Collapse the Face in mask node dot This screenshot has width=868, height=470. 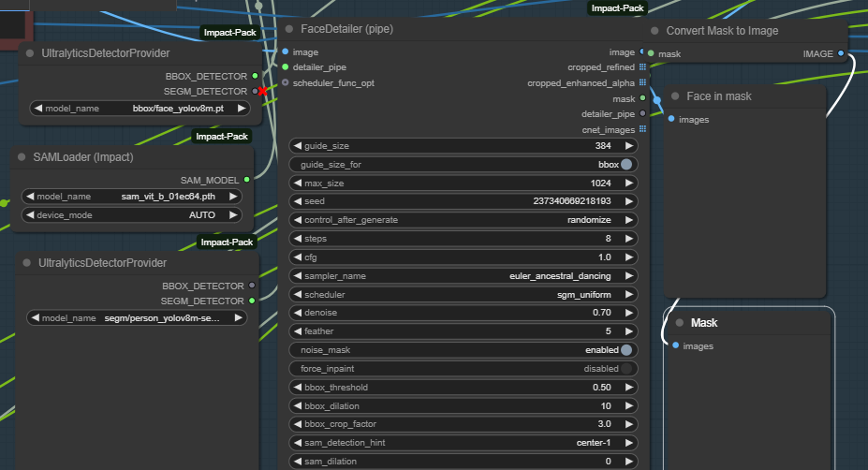pyautogui.click(x=675, y=96)
